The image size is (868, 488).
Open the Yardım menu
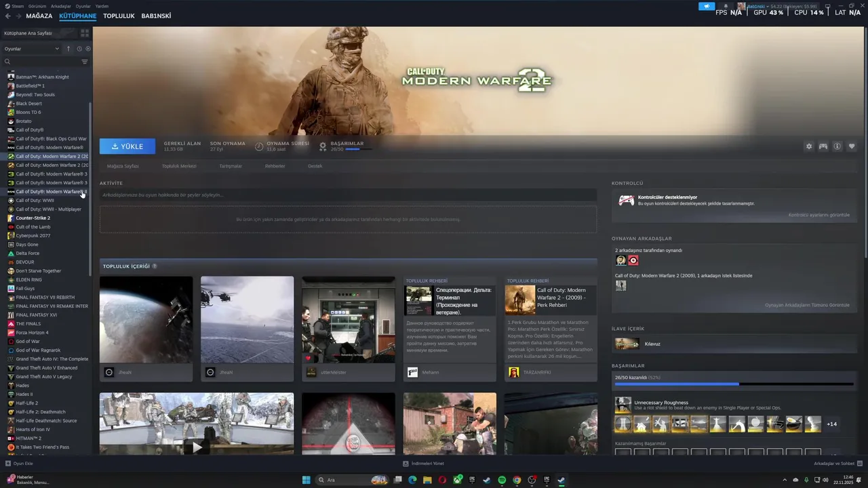pyautogui.click(x=102, y=6)
